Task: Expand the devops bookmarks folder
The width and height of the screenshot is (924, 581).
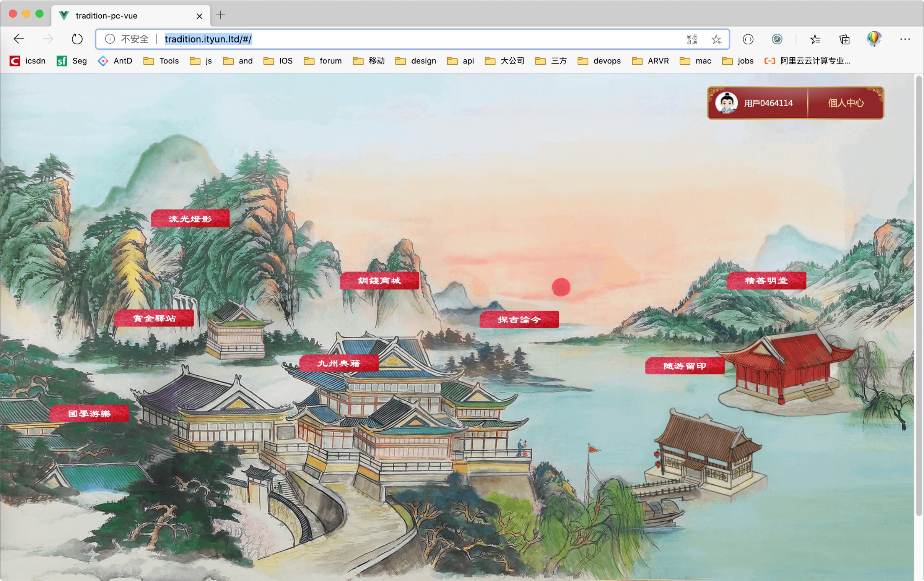Action: click(599, 61)
